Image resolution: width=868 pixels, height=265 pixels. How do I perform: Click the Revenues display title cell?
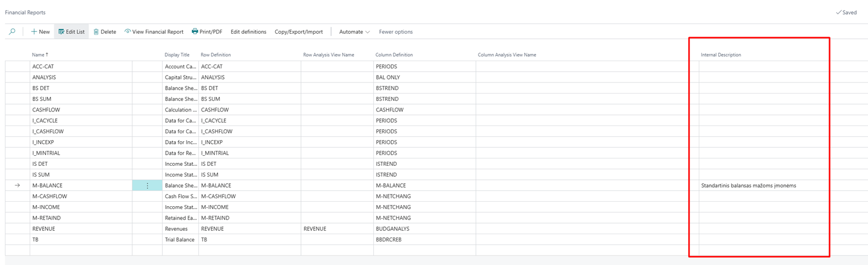click(x=180, y=229)
